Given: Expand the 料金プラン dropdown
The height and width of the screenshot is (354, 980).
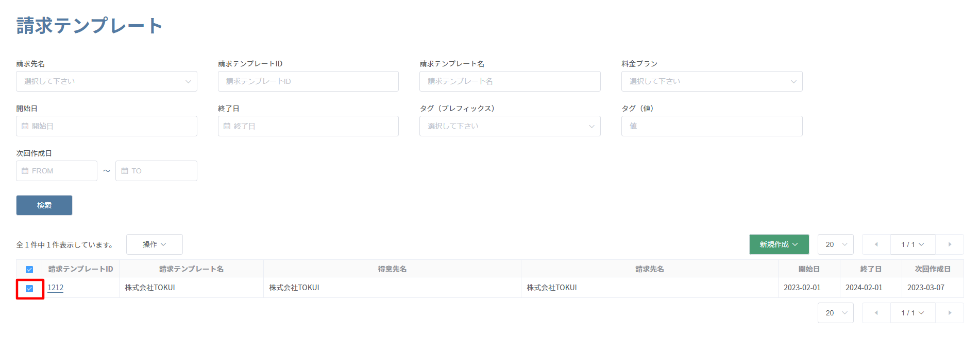Looking at the screenshot, I should (712, 81).
